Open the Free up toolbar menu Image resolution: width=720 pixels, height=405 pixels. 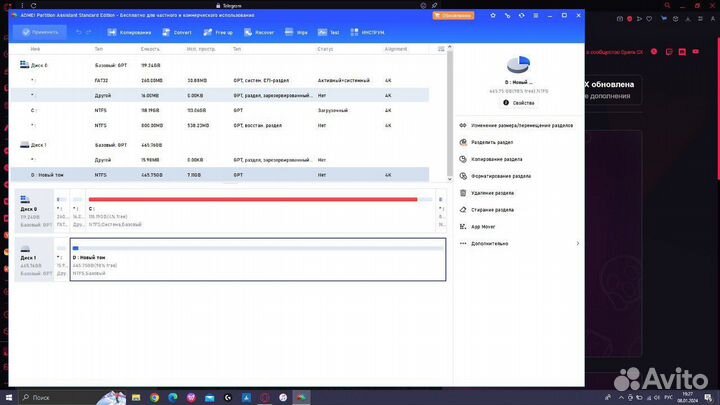point(218,32)
